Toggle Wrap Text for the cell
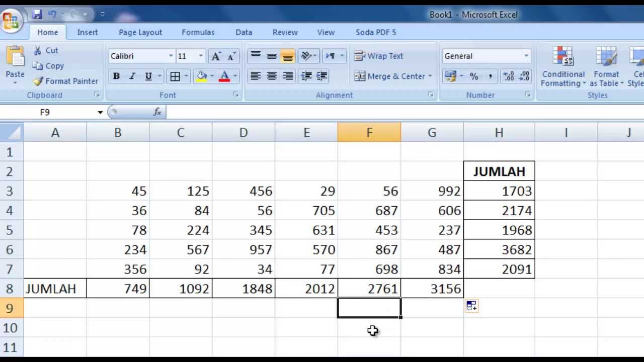This screenshot has height=362, width=644. click(379, 56)
